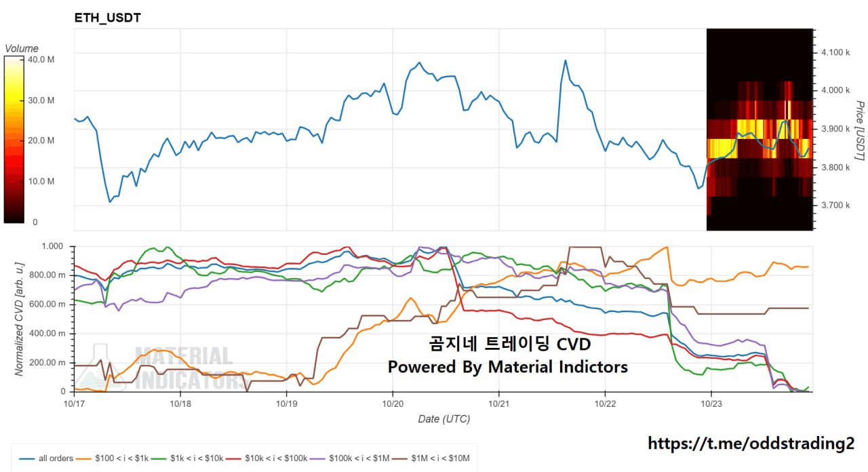Image resolution: width=868 pixels, height=472 pixels.
Task: Click the ETH_USDT chart title
Action: [108, 18]
